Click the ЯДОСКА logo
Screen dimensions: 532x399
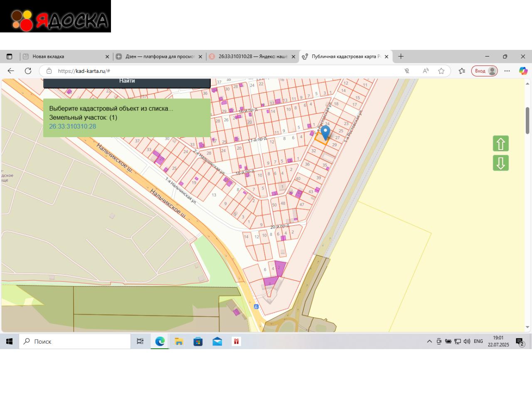[x=55, y=16]
